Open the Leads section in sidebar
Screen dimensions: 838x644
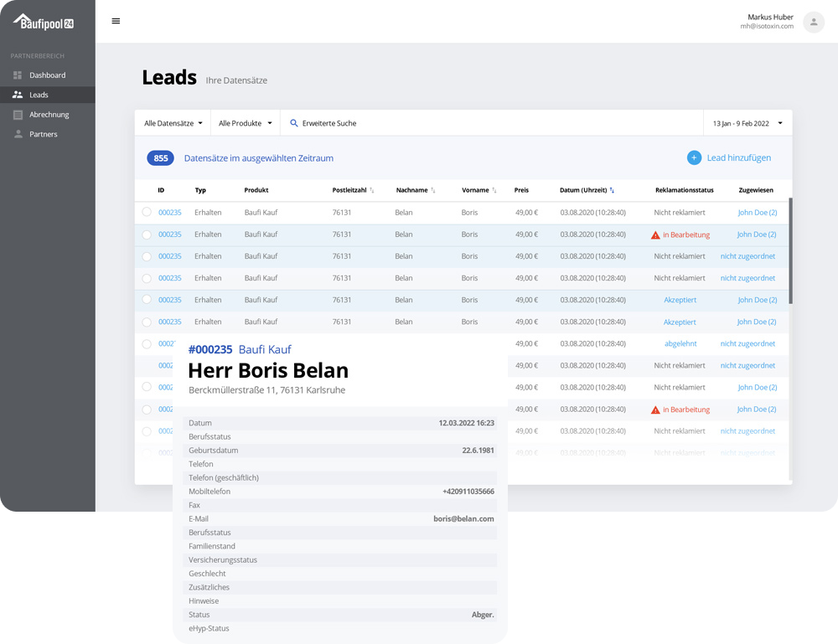click(x=48, y=95)
